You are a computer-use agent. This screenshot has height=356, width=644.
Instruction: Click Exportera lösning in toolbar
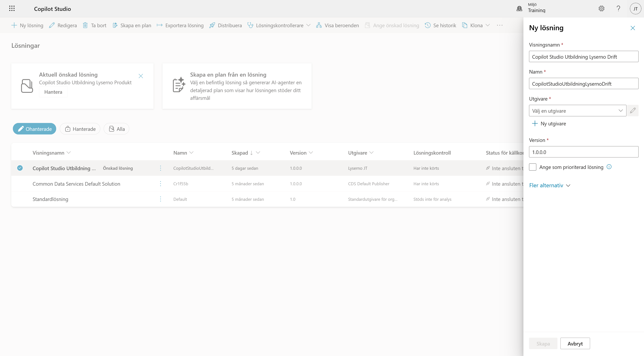pyautogui.click(x=180, y=25)
